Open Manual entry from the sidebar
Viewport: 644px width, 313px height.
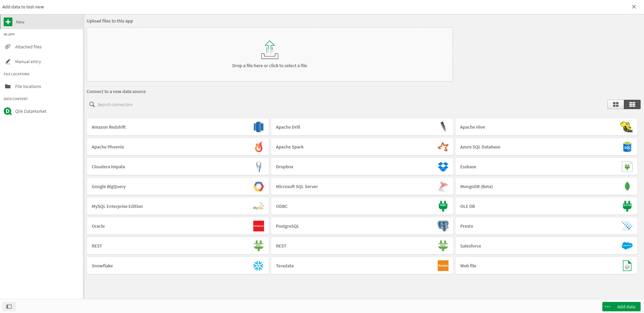click(x=28, y=61)
